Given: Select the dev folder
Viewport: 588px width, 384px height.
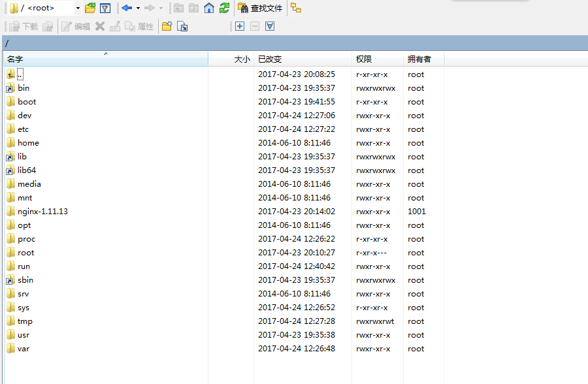Looking at the screenshot, I should pyautogui.click(x=24, y=116).
